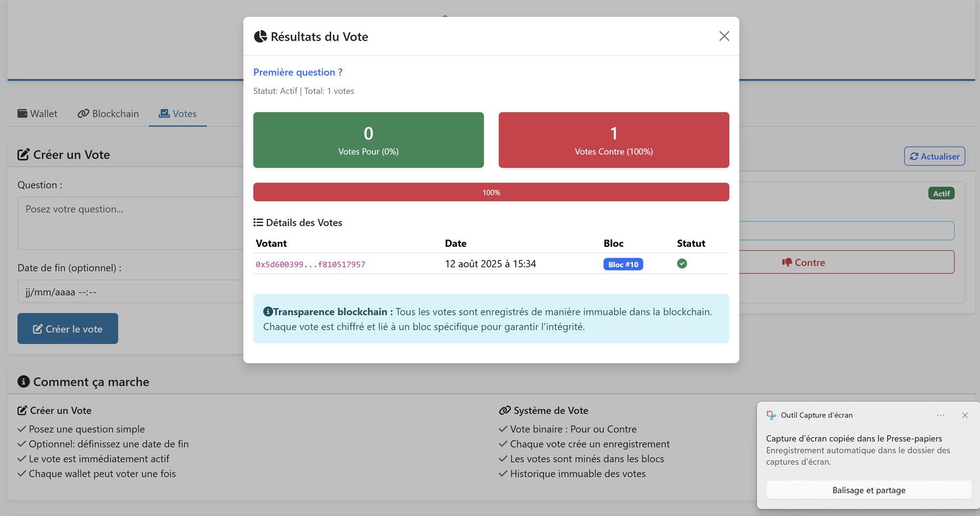
Task: Click the pie chart icon beside Résultats du Vote
Action: (260, 36)
